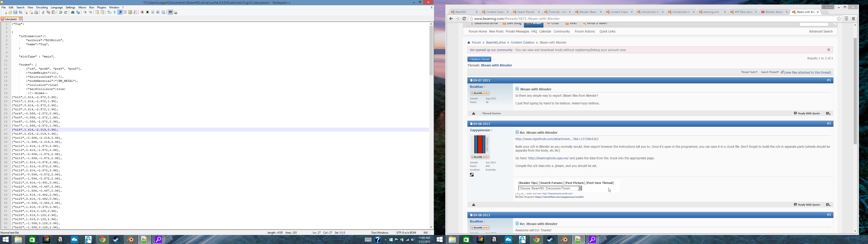Reload the BeamNG page in Chrome
The image size is (868, 244).
(464, 19)
